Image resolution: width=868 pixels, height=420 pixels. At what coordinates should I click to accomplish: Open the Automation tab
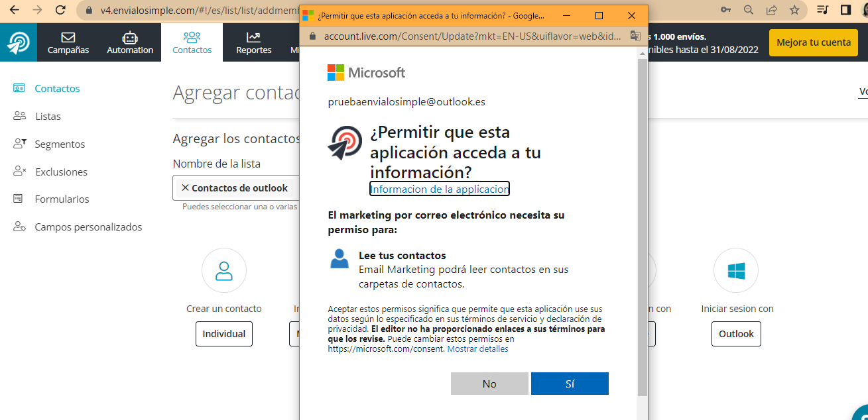click(130, 42)
